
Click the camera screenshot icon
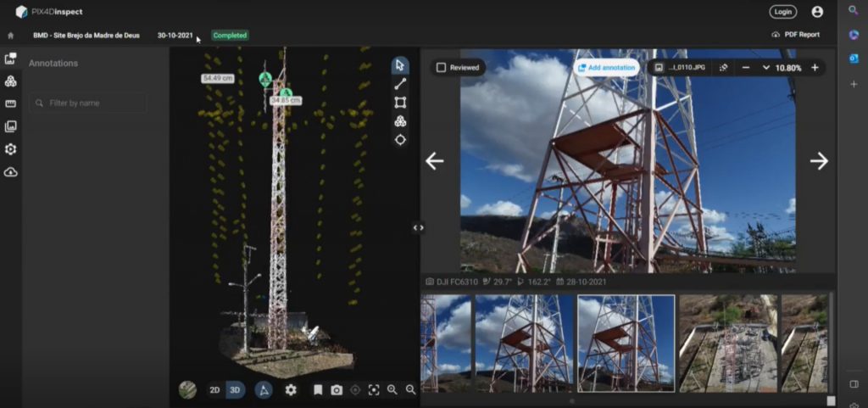pos(337,389)
